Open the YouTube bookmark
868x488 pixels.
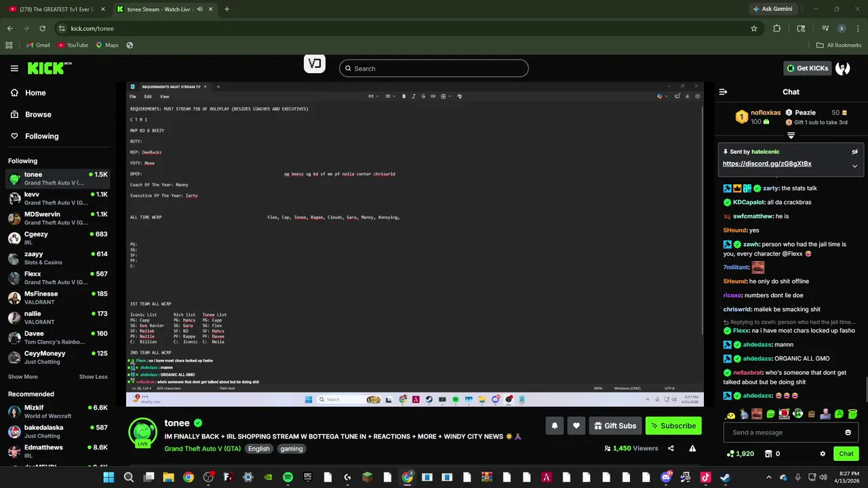tap(73, 45)
